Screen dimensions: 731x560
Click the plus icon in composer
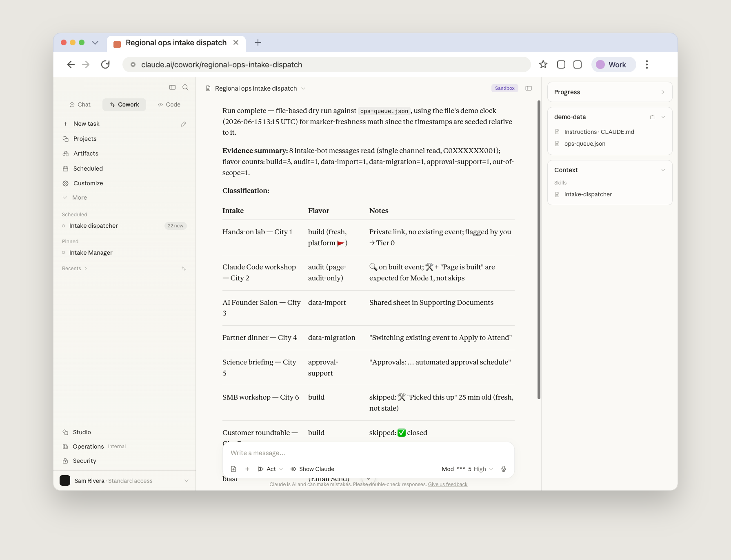(x=247, y=469)
